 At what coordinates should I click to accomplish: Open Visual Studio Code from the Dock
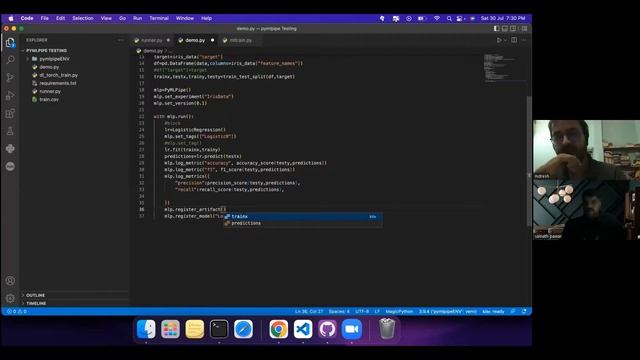click(x=303, y=329)
